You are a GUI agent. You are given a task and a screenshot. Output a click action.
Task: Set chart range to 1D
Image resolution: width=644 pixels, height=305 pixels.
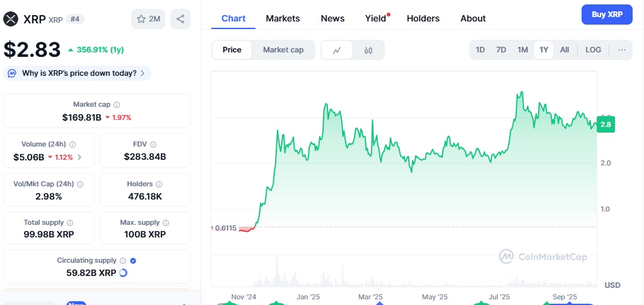coord(480,50)
